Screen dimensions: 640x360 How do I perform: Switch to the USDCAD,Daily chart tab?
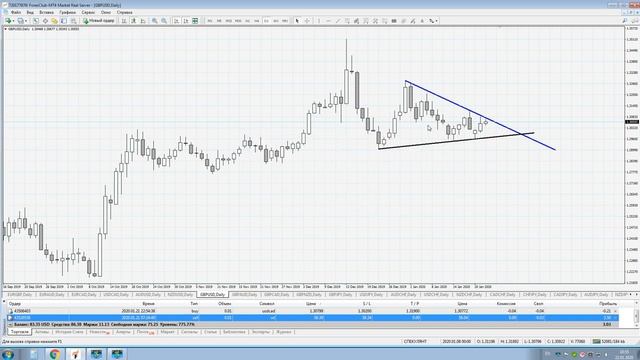(x=116, y=294)
